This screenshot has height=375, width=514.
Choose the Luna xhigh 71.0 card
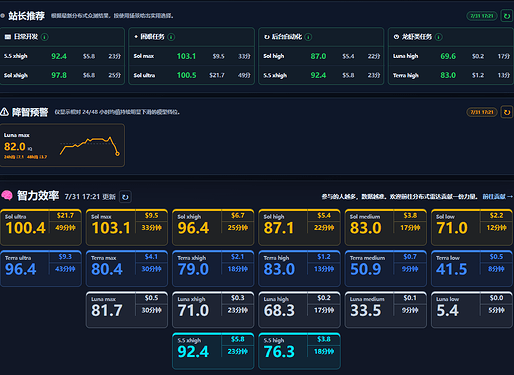coord(213,310)
